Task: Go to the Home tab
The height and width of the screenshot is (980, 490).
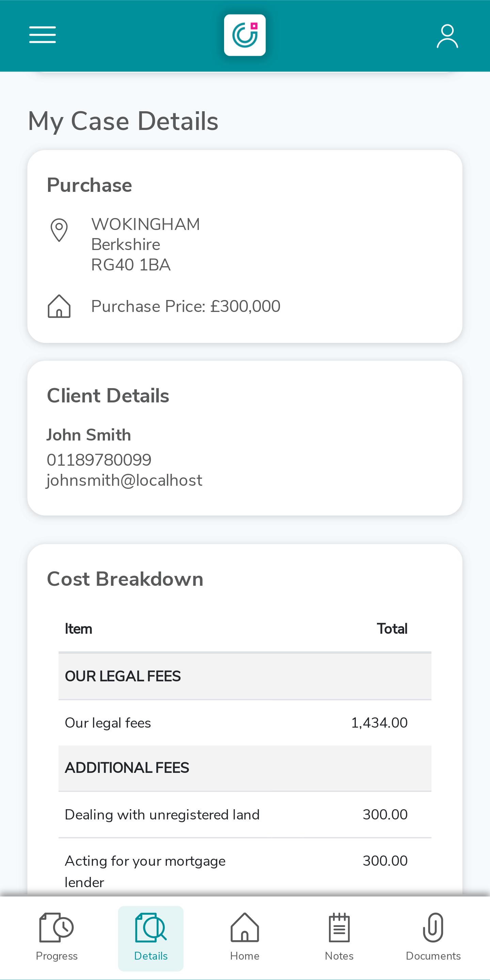Action: pyautogui.click(x=245, y=938)
